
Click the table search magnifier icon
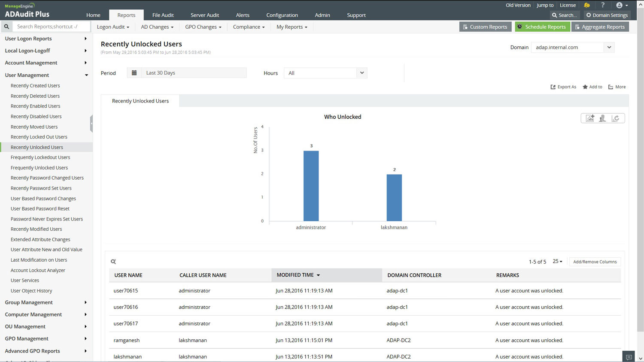click(x=113, y=262)
